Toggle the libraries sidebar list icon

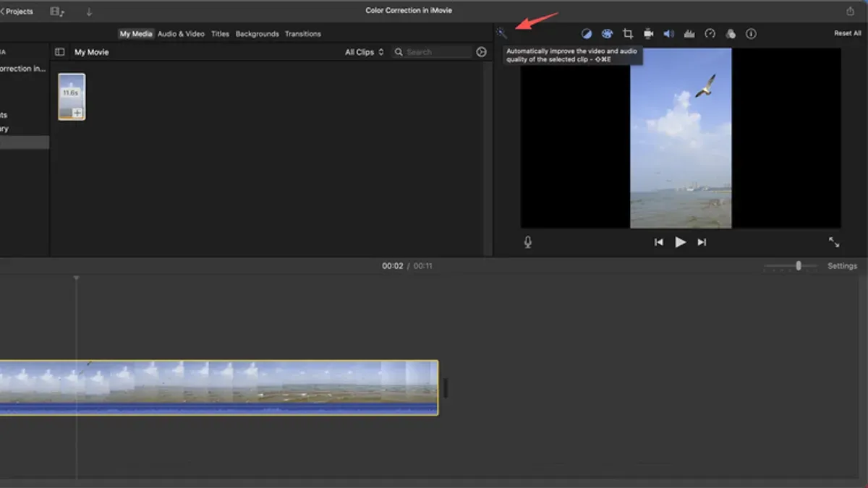(60, 52)
